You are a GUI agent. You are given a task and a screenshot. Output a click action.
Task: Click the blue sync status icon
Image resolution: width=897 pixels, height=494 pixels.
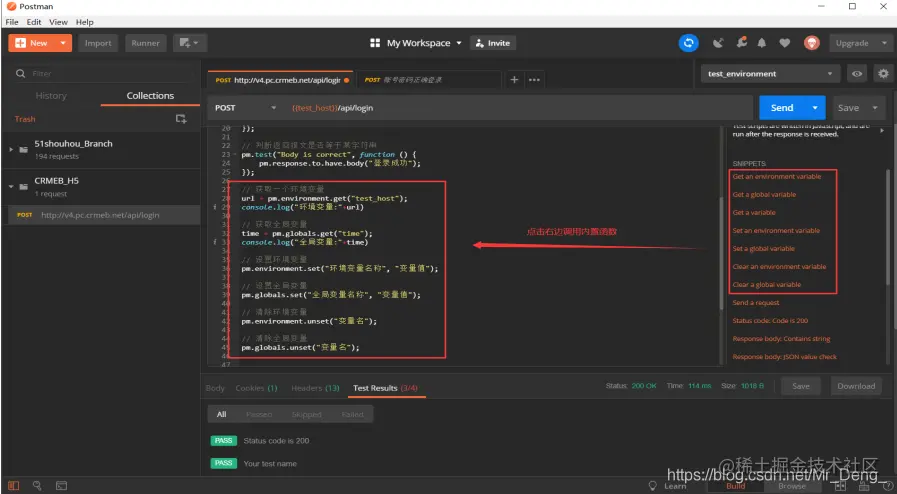(x=689, y=43)
